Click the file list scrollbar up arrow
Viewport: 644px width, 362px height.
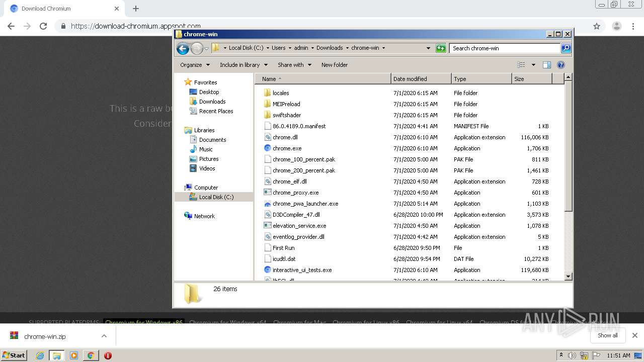[x=569, y=77]
